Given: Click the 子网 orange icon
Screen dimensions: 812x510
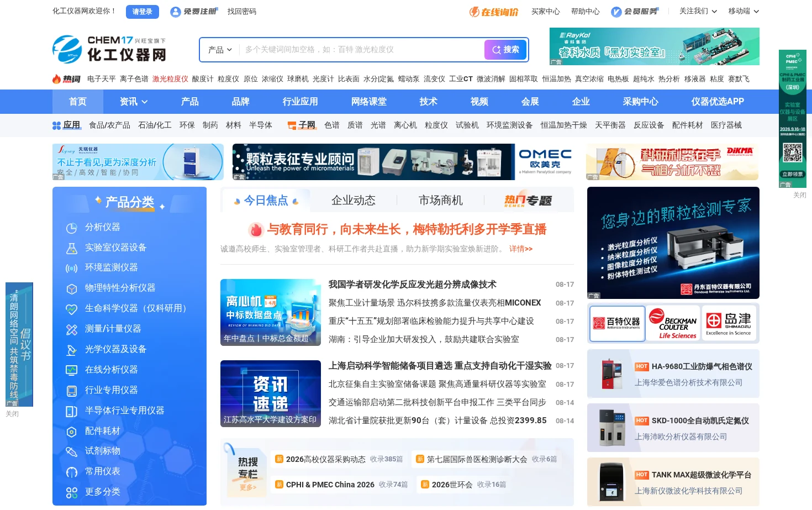Looking at the screenshot, I should pyautogui.click(x=292, y=125).
